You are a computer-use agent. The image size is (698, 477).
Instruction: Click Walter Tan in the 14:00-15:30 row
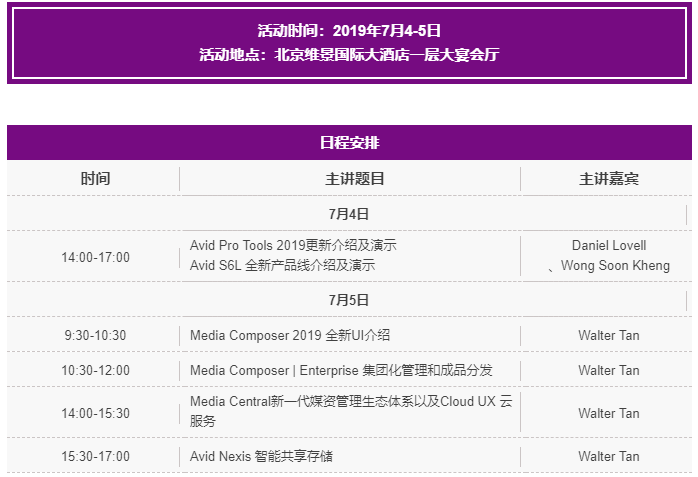[609, 413]
